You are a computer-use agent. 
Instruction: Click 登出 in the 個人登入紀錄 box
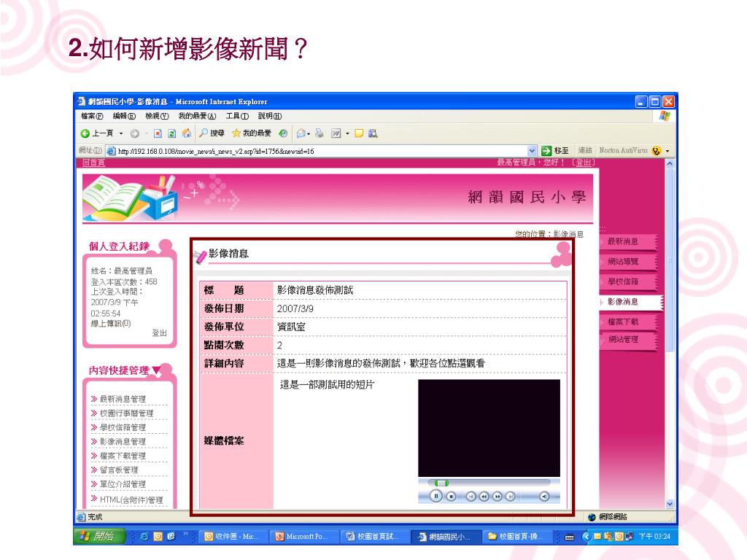[159, 332]
